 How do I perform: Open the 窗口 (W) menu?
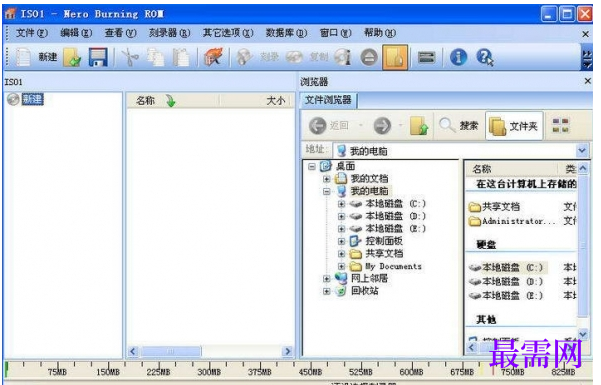[x=335, y=33]
